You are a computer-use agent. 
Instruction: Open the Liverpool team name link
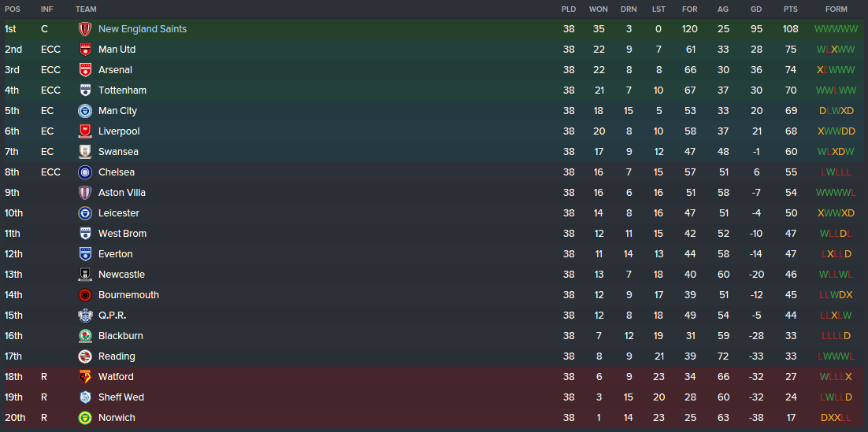tap(119, 131)
